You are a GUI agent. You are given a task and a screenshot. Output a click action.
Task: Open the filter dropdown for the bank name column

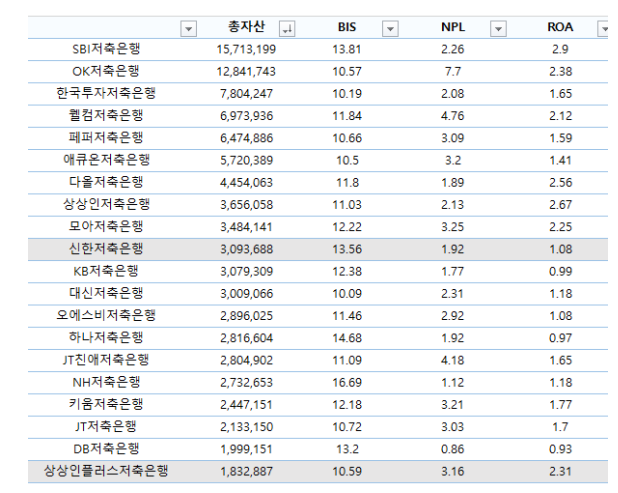(188, 29)
